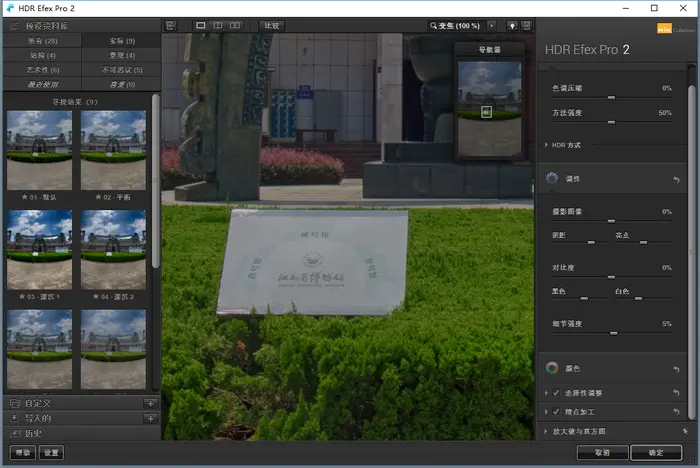
Task: Click the light bulb background color icon
Action: [512, 26]
